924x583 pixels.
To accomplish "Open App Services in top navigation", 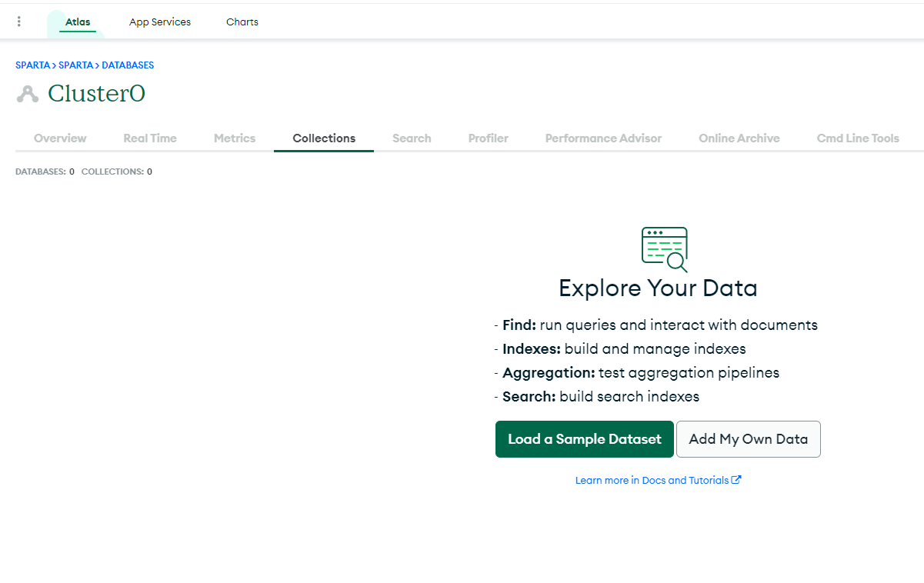I will 160,22.
